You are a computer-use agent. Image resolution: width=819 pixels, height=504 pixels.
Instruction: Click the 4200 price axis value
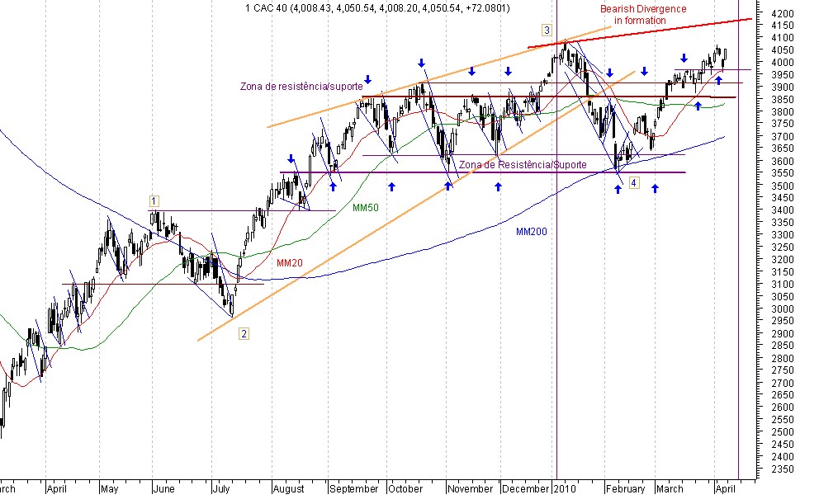point(782,13)
